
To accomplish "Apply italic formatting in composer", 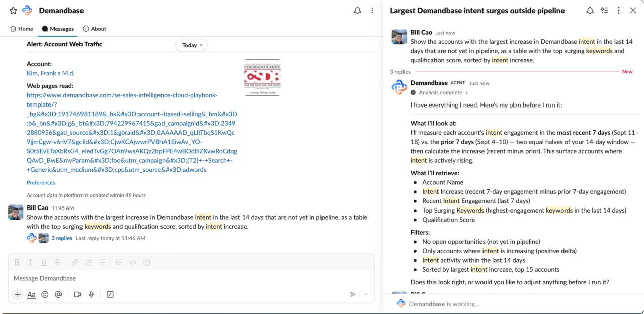I will click(30, 262).
